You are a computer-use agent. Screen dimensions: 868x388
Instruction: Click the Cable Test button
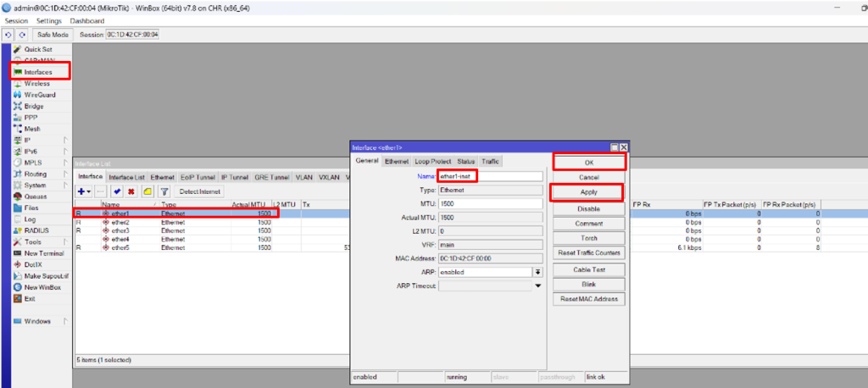tap(588, 269)
